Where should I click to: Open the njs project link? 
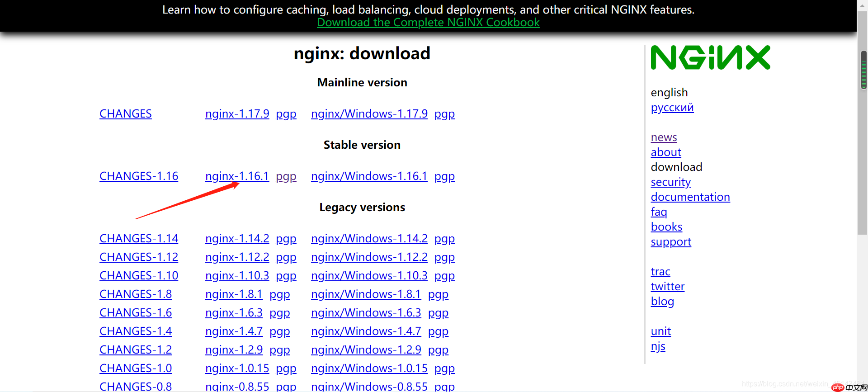pos(658,347)
